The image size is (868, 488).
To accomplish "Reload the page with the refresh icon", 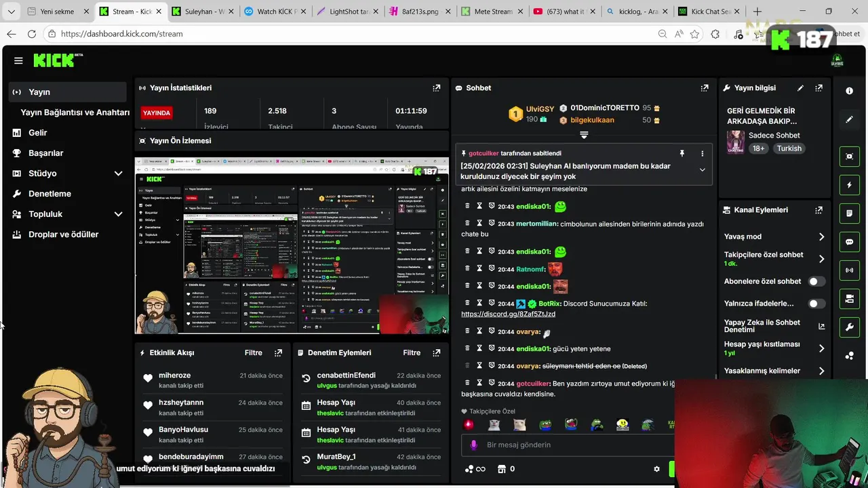I will (x=32, y=34).
